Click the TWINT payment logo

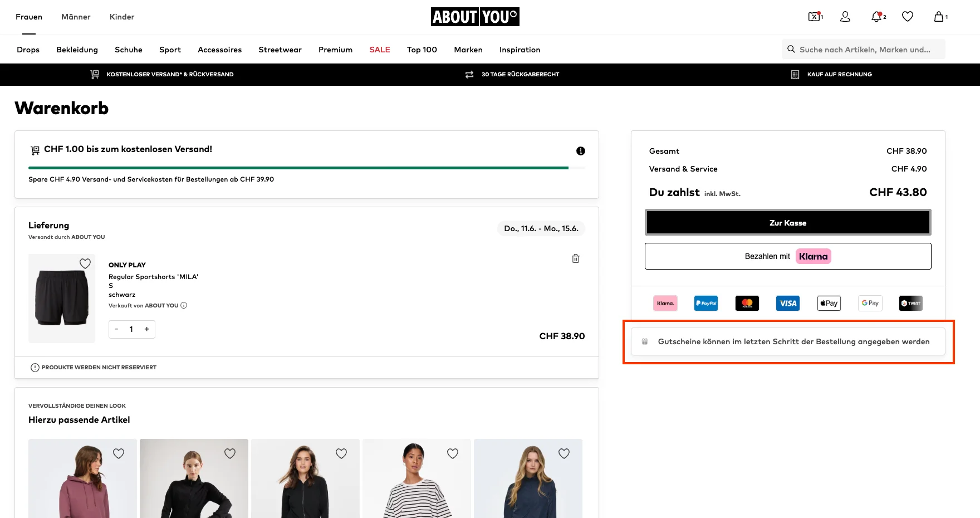tap(911, 304)
